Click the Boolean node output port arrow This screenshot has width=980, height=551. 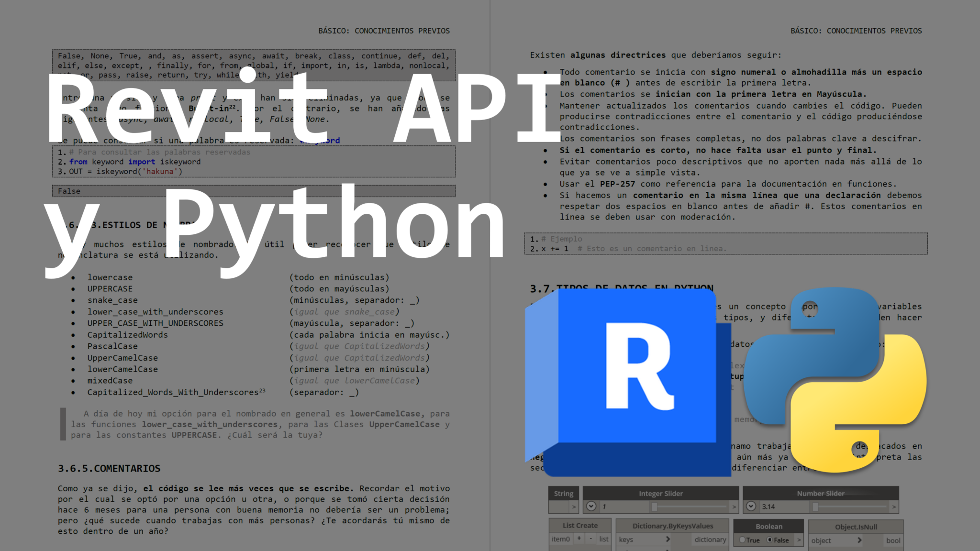pos(799,540)
